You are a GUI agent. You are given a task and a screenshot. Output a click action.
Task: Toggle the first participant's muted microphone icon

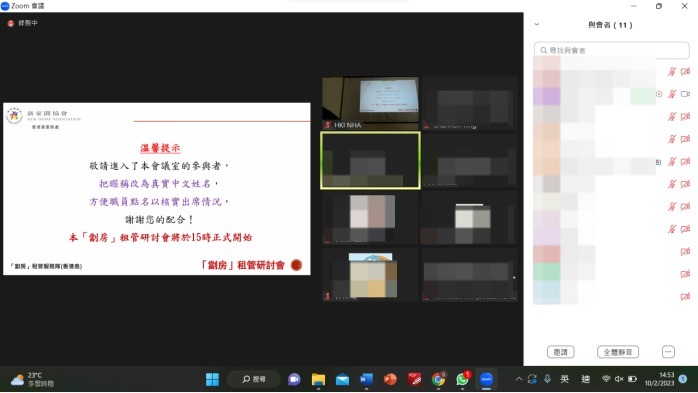(672, 72)
